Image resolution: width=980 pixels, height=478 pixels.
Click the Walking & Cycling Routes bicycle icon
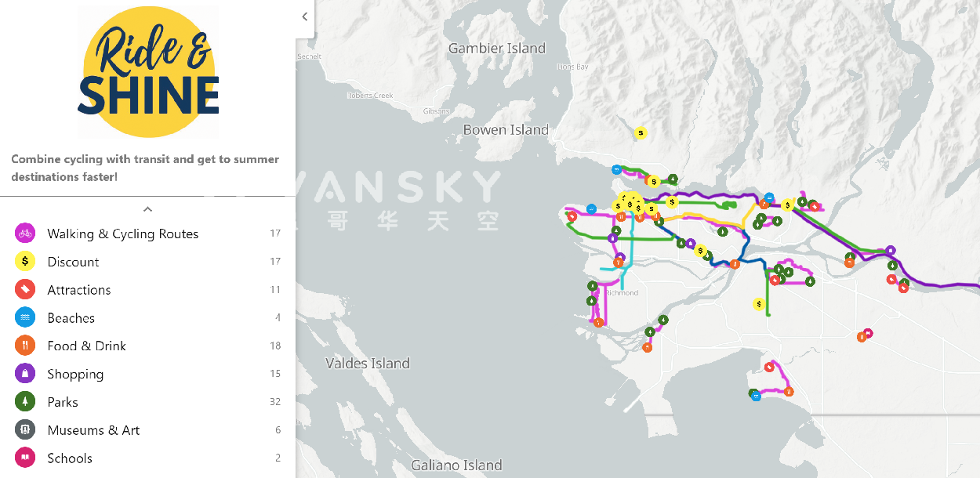(x=25, y=234)
